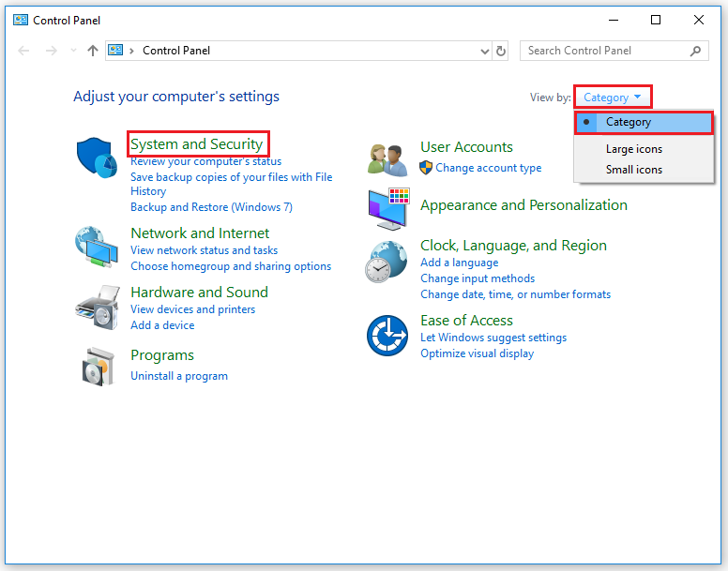
Task: Open the Programs disc box icon
Action: point(97,366)
